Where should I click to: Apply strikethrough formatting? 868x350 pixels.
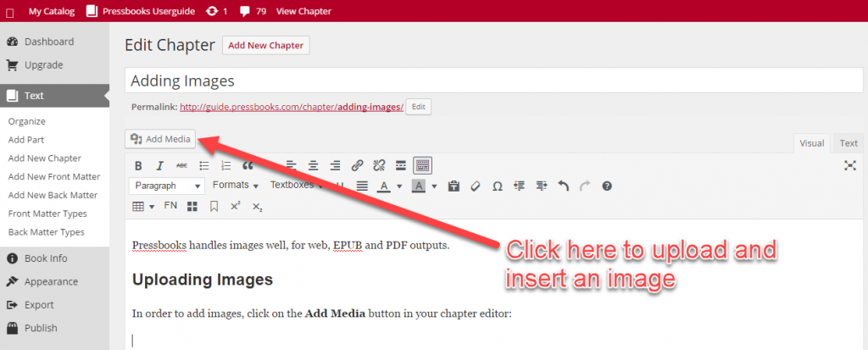tap(181, 165)
